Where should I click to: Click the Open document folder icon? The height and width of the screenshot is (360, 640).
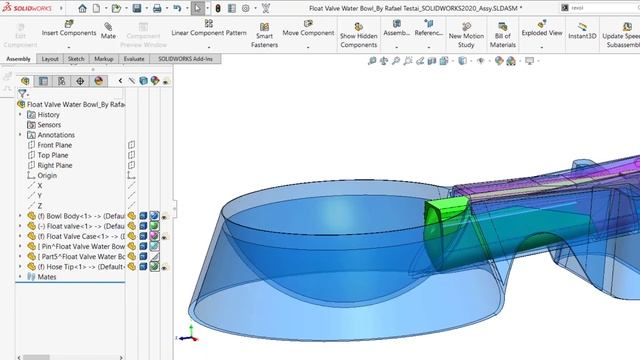[116, 8]
